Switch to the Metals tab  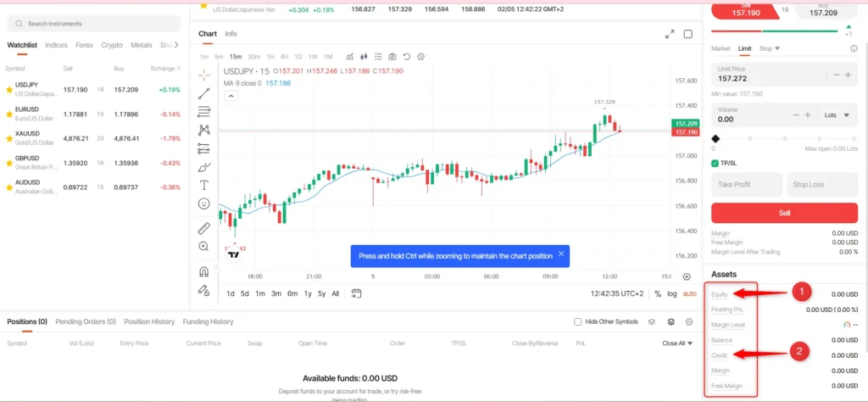point(142,46)
